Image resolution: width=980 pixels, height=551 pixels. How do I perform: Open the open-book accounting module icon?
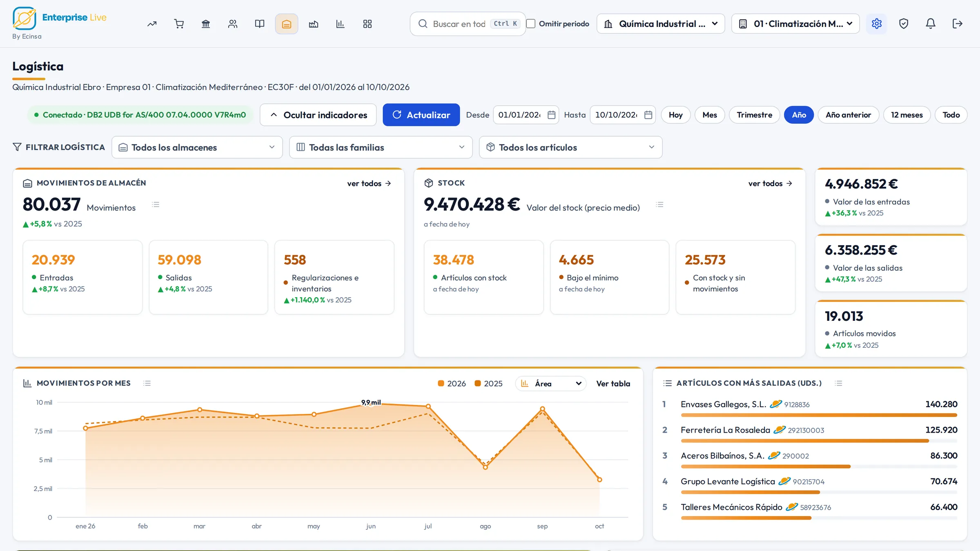tap(260, 24)
